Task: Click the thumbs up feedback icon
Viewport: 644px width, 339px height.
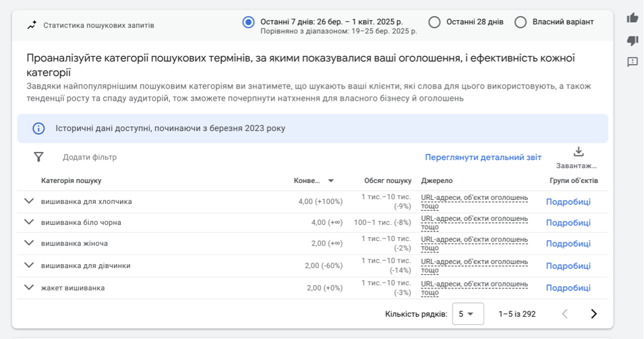Action: click(x=633, y=18)
